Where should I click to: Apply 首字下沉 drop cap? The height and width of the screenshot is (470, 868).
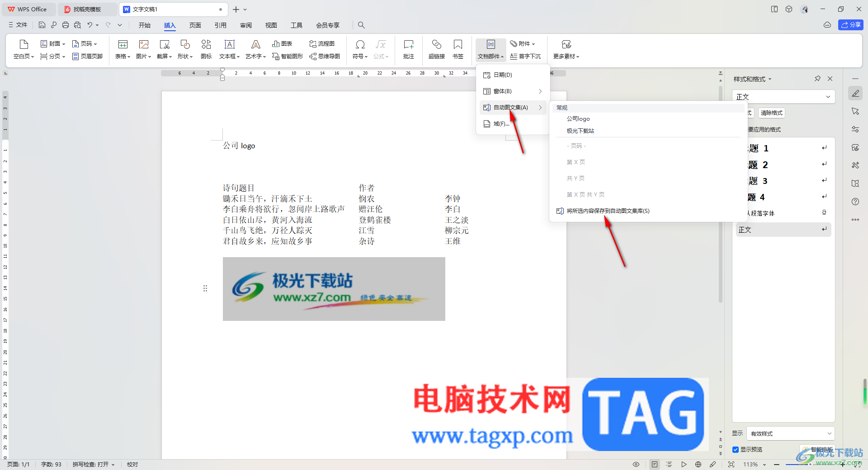click(x=525, y=56)
